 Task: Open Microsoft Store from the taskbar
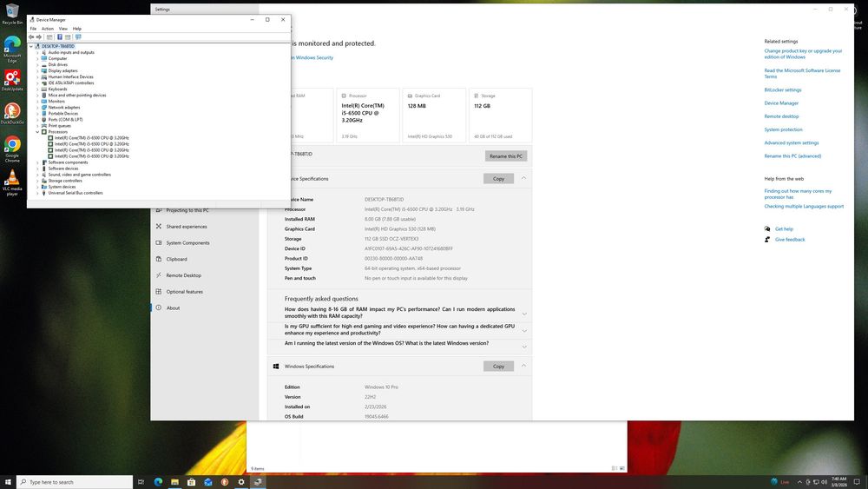click(192, 482)
